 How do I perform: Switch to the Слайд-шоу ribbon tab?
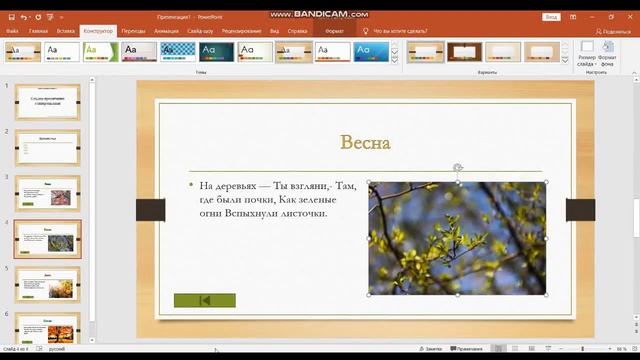(200, 31)
